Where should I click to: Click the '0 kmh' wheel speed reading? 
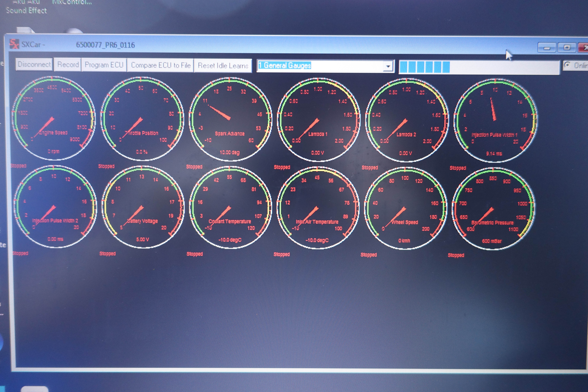tap(404, 240)
